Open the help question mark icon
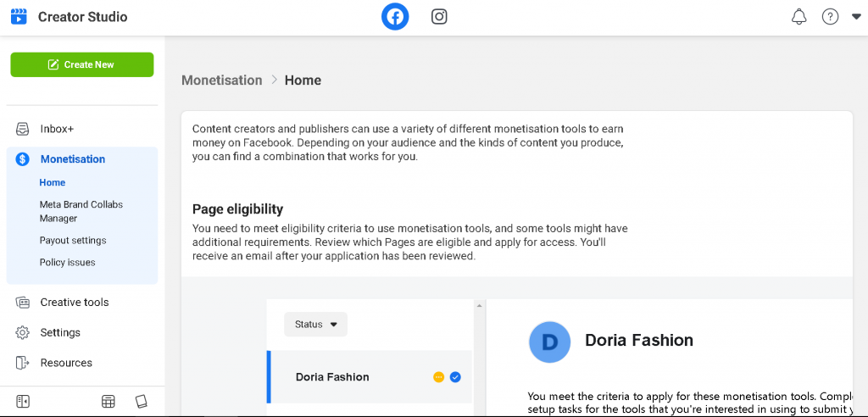Viewport: 868px width, 417px height. [x=830, y=17]
